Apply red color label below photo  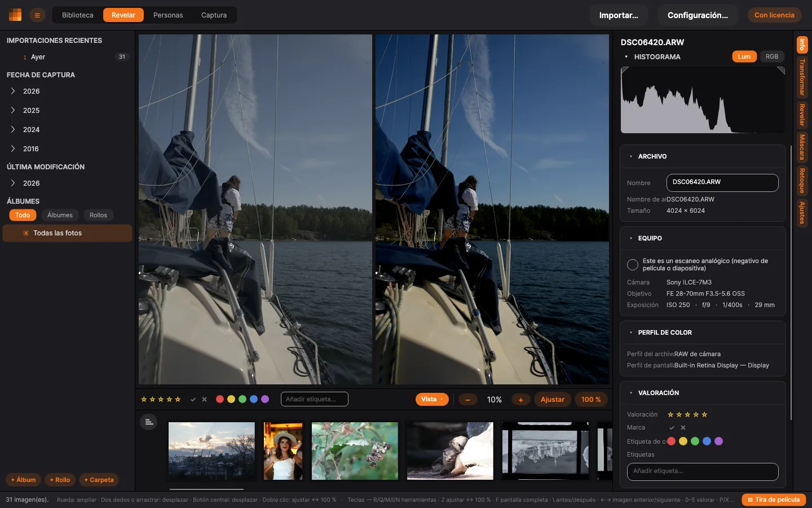coord(220,399)
